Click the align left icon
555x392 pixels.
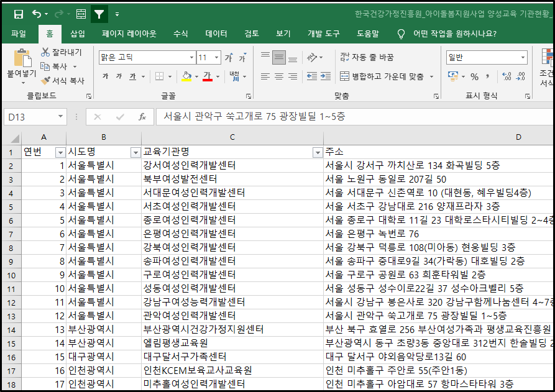tap(265, 76)
